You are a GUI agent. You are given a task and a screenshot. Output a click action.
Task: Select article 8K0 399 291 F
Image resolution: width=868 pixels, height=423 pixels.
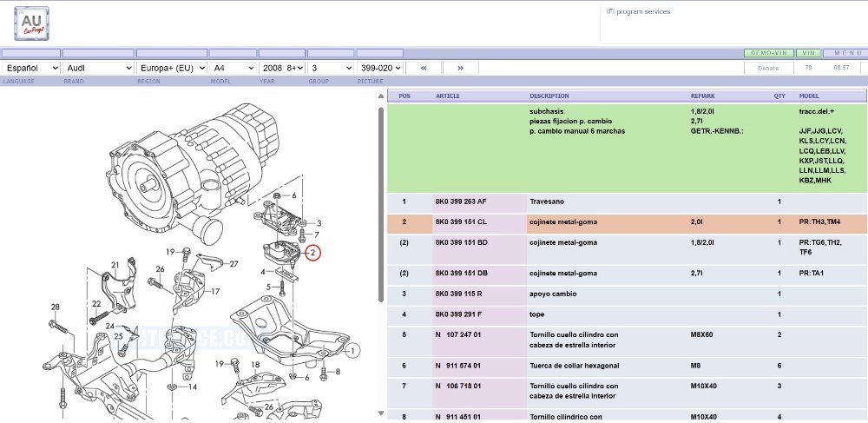(458, 314)
